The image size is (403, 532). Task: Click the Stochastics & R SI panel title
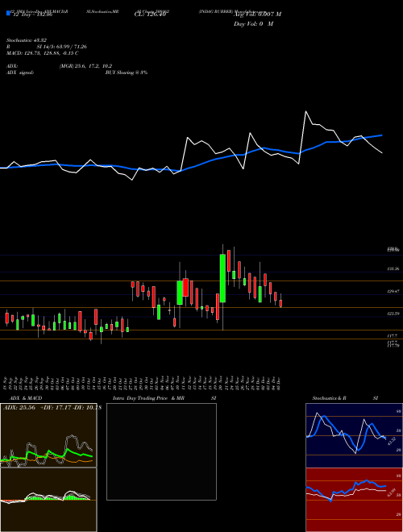345,398
